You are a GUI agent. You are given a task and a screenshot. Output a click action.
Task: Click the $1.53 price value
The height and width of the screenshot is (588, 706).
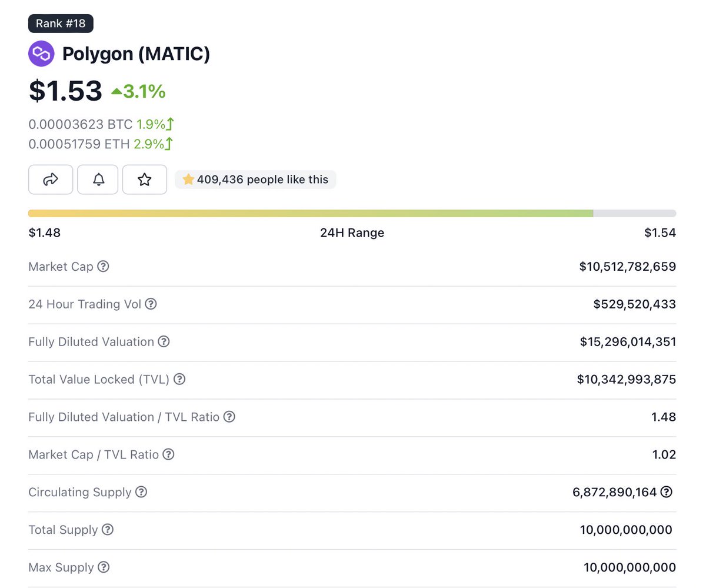(x=65, y=91)
